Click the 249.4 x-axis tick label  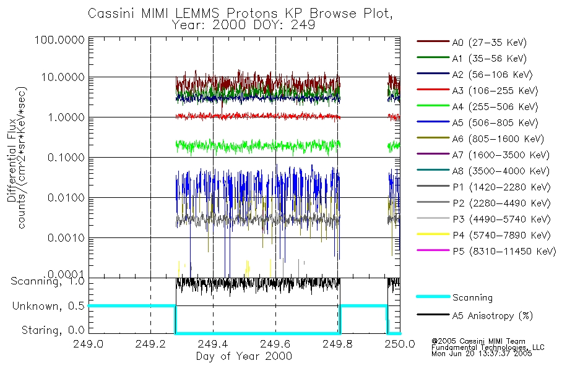pyautogui.click(x=213, y=344)
